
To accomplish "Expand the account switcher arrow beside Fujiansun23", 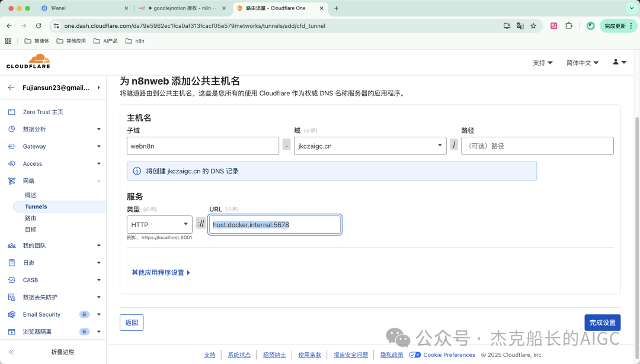I will point(99,88).
